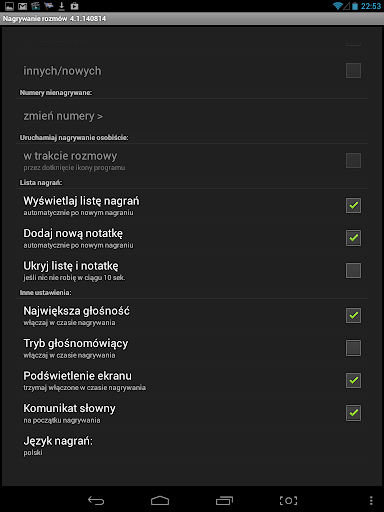
Task: Tap the Android home navigation icon
Action: [x=160, y=500]
